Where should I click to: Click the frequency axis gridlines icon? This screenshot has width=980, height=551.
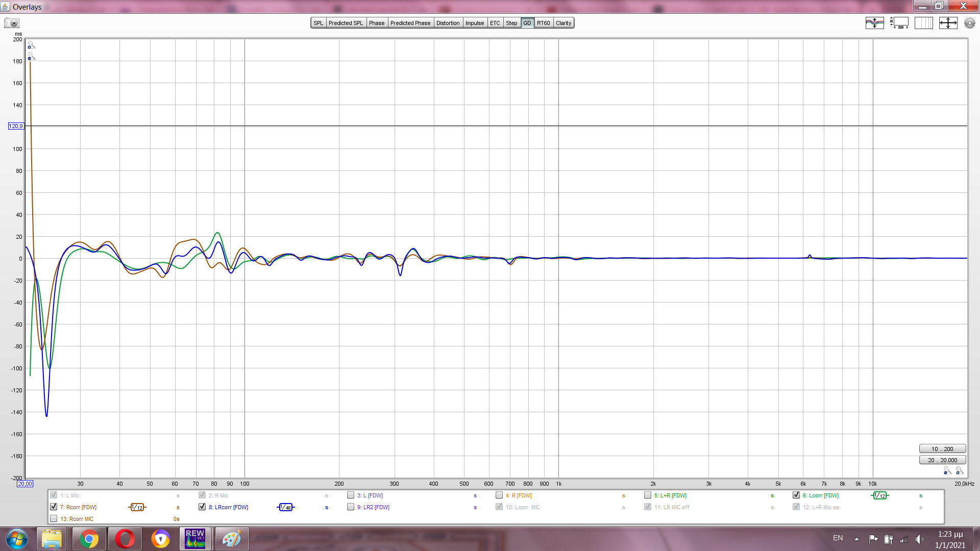pos(923,23)
